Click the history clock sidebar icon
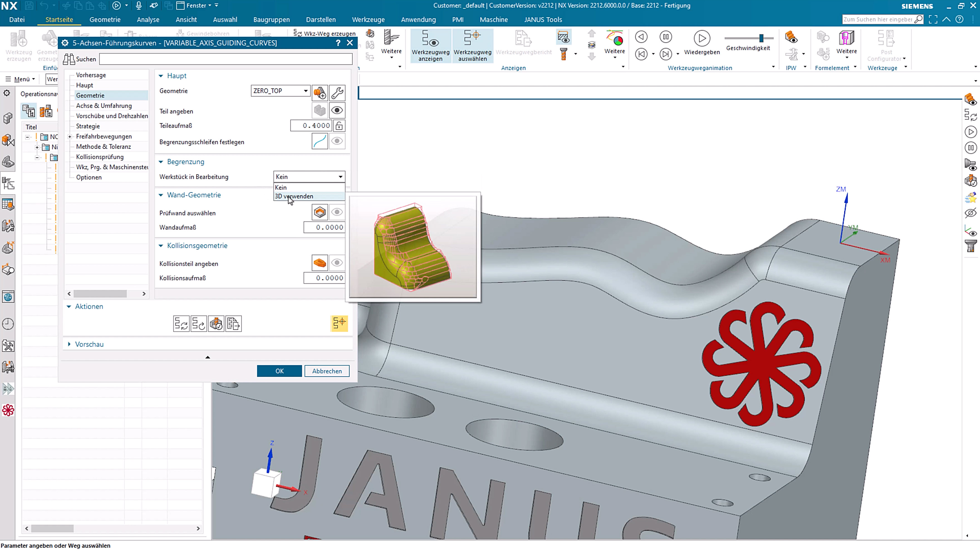The image size is (980, 551). (x=8, y=324)
